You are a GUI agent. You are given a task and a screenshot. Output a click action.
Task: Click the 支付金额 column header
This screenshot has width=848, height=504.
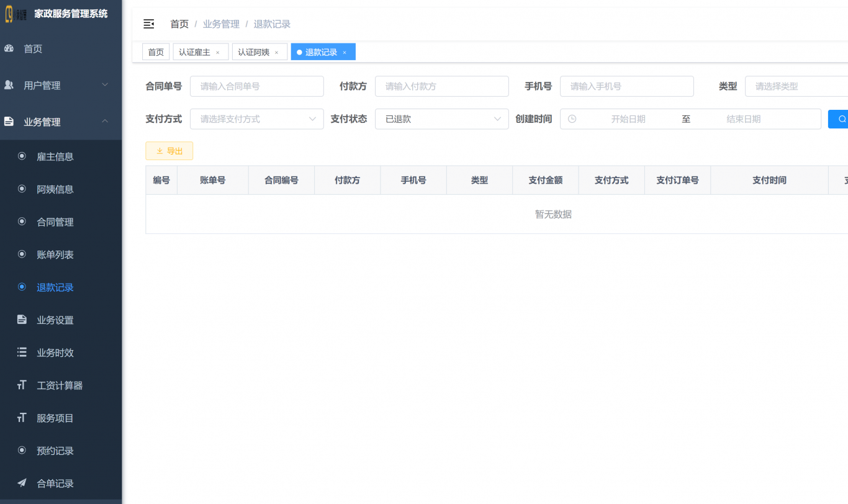pos(546,180)
